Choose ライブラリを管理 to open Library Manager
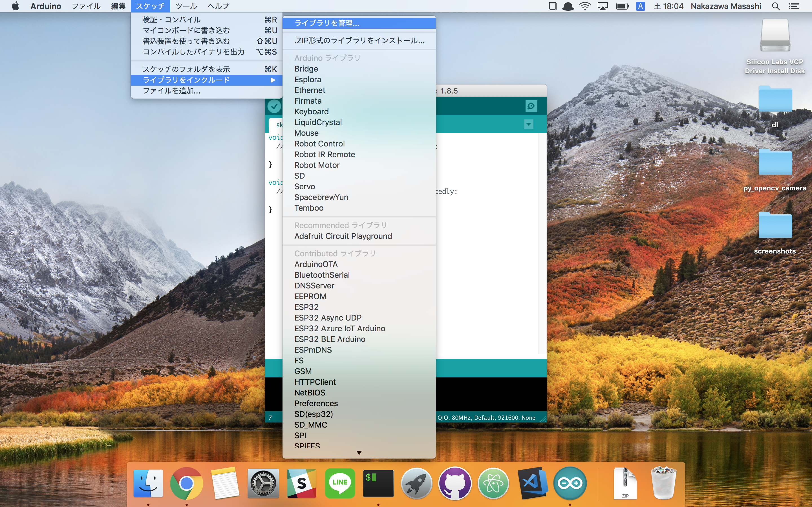Screen dimensions: 812x507 click(x=327, y=23)
